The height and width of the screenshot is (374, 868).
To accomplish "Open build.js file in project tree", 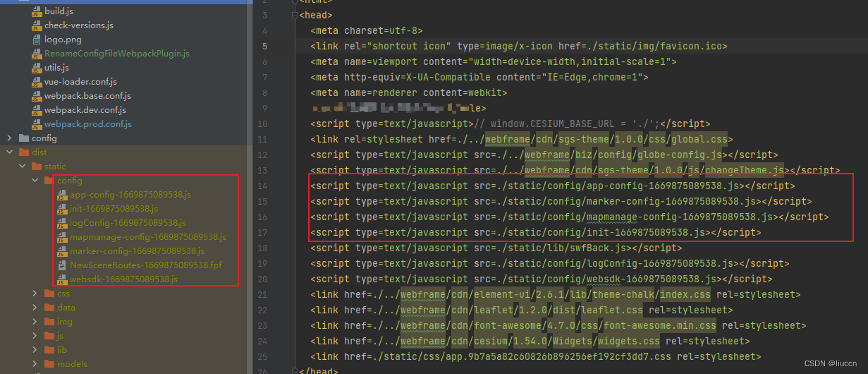I will pos(58,11).
